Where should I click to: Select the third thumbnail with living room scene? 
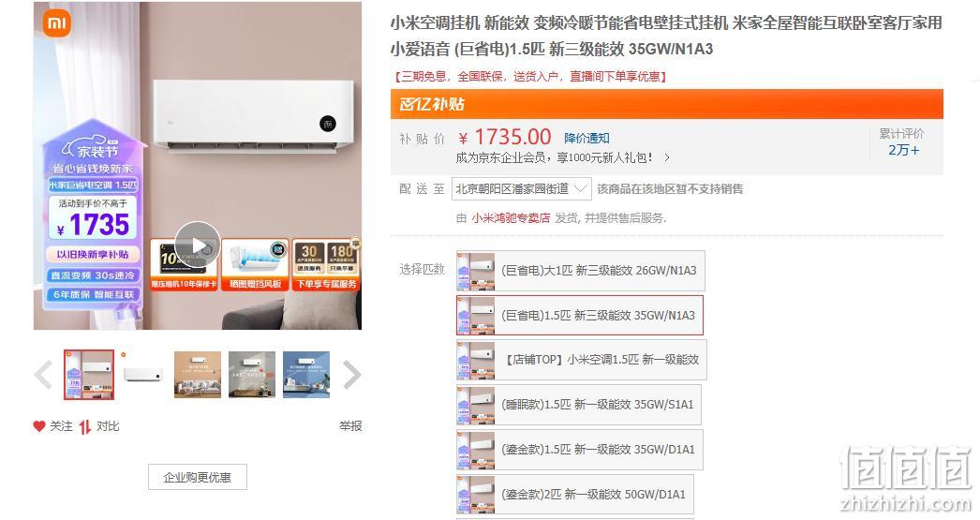click(198, 375)
